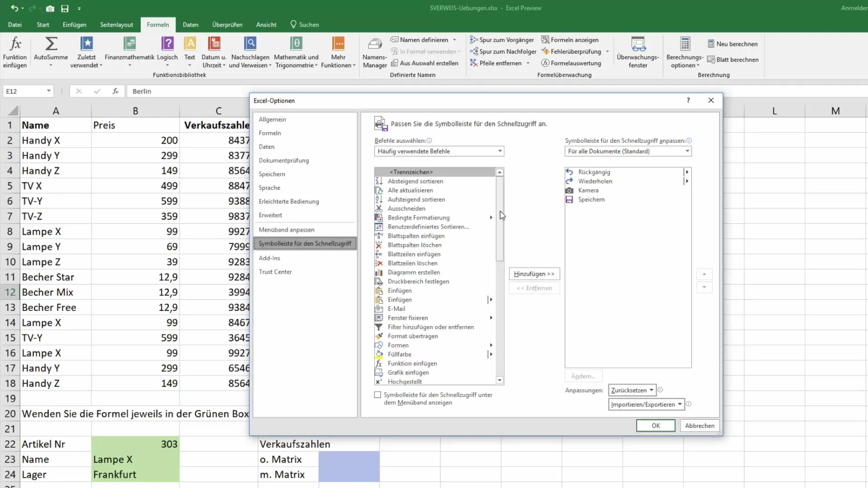868x488 pixels.
Task: Open Zurücksetzen dropdown
Action: tap(632, 390)
